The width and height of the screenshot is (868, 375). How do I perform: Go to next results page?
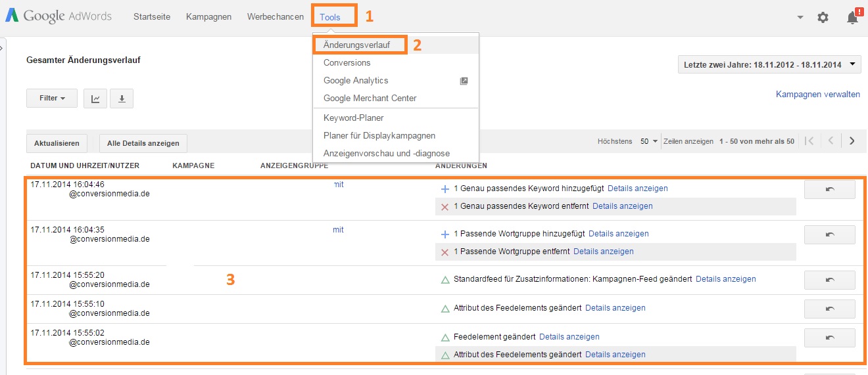(852, 141)
